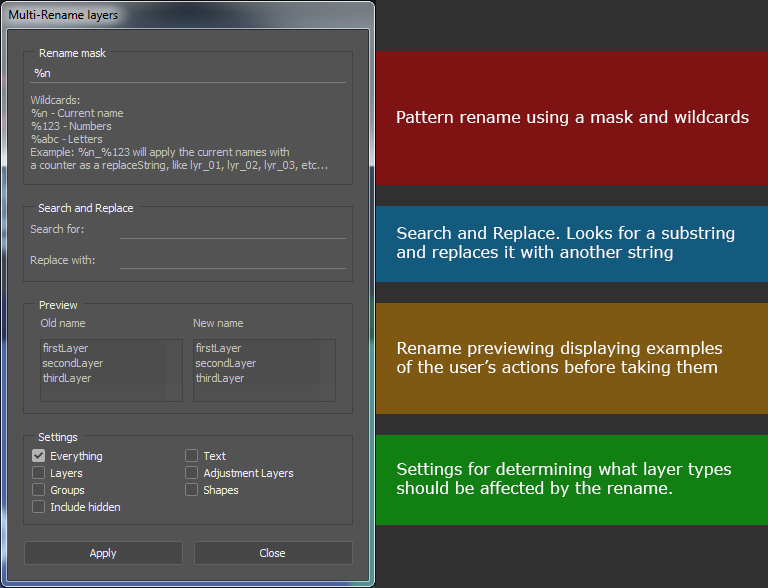Click the red Pattern rename description panel
This screenshot has height=588, width=768.
point(571,118)
